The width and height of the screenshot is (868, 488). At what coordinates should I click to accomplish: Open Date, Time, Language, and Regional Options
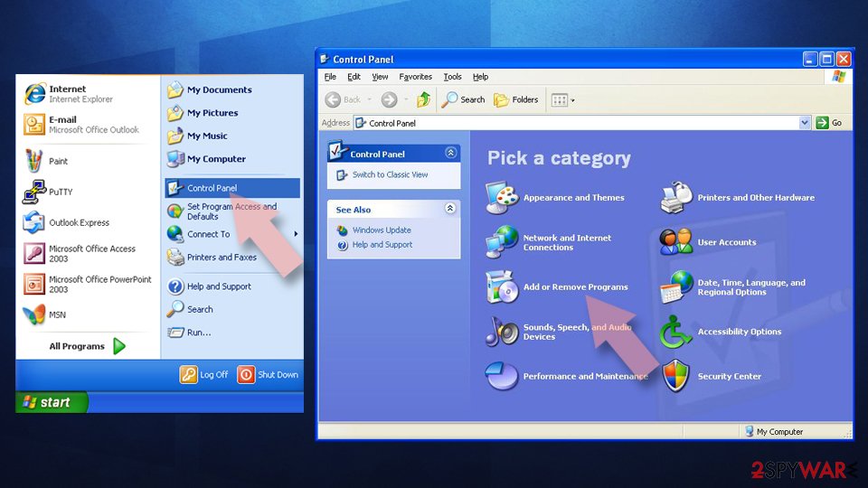point(731,287)
